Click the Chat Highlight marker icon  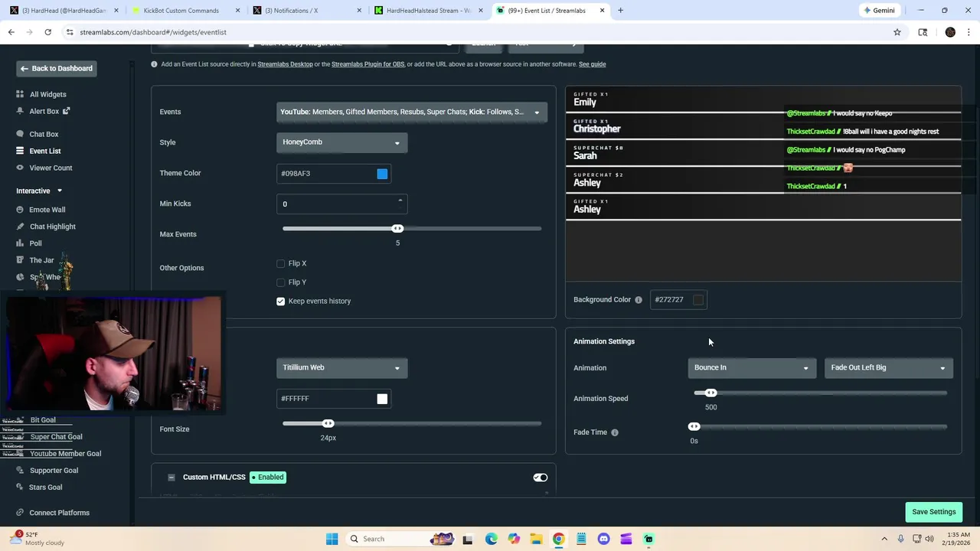coord(20,227)
